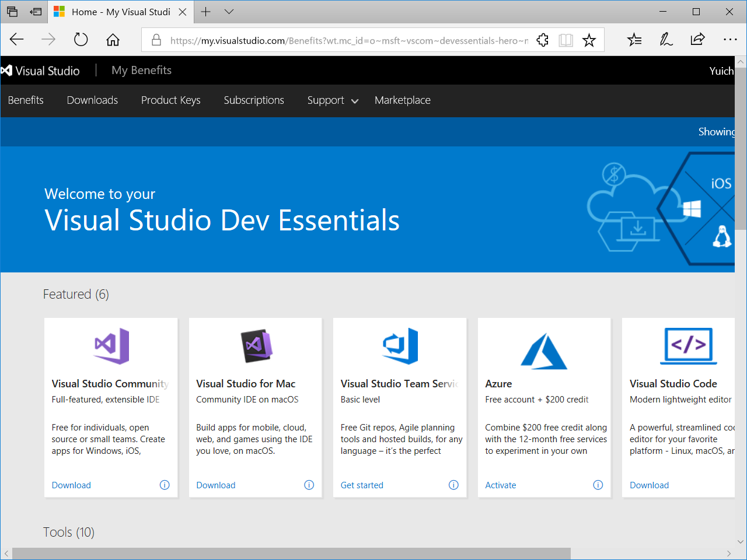Switch to reading view
The width and height of the screenshot is (747, 560).
click(566, 40)
